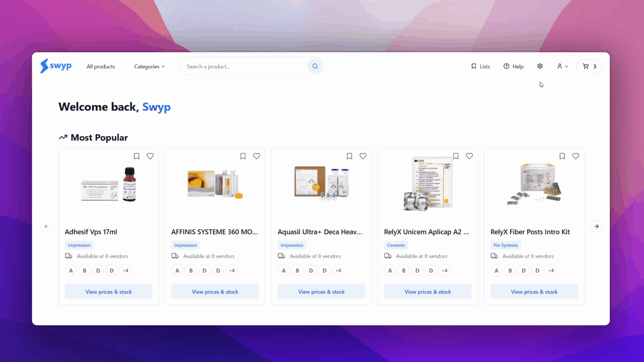Click vendor B badge on Adhesif Vps card
The image size is (644, 362).
coord(85,270)
